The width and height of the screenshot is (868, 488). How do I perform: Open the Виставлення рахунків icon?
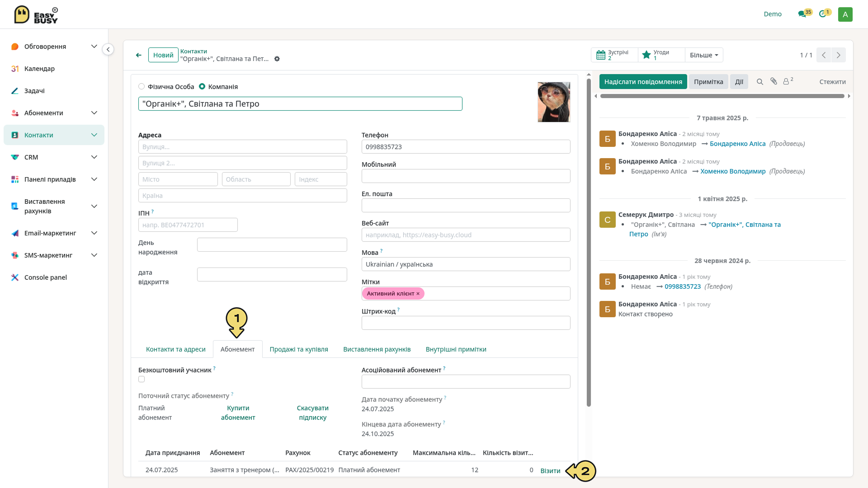click(x=15, y=206)
